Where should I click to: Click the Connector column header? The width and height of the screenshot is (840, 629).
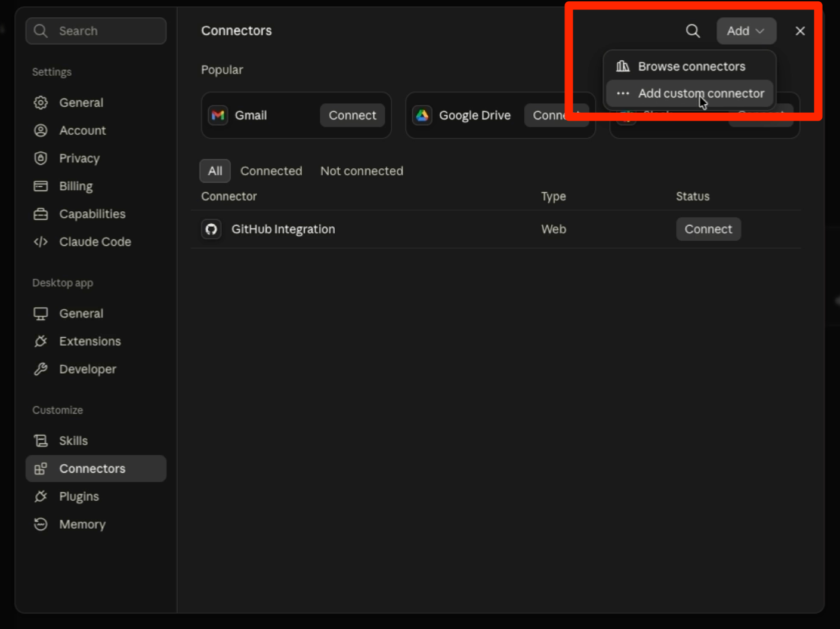tap(229, 196)
